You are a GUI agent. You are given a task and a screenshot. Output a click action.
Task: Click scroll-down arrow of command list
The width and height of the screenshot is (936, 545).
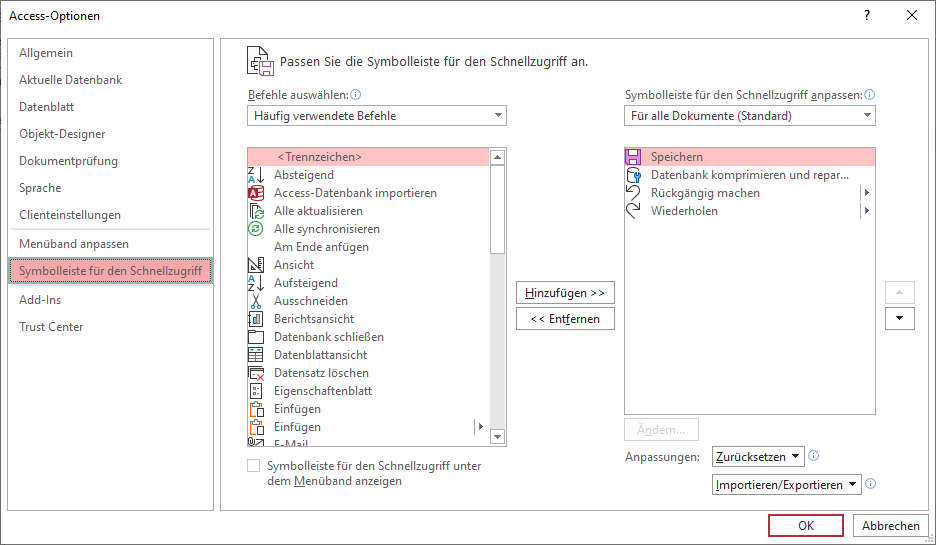tap(497, 437)
